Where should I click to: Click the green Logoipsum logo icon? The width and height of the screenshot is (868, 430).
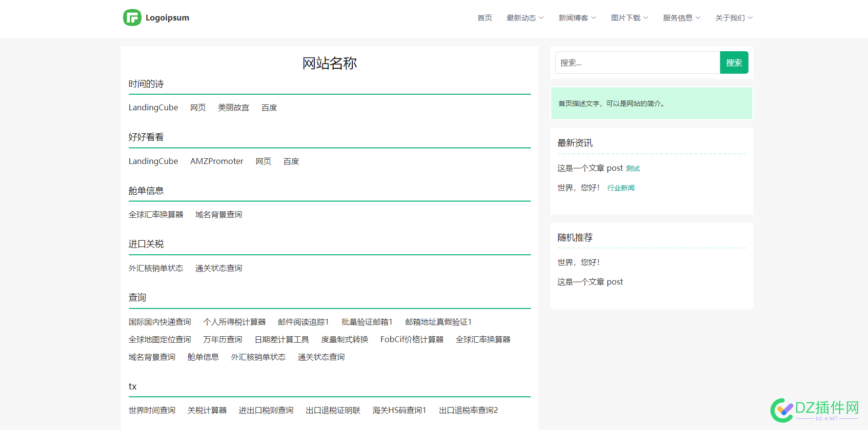point(132,18)
